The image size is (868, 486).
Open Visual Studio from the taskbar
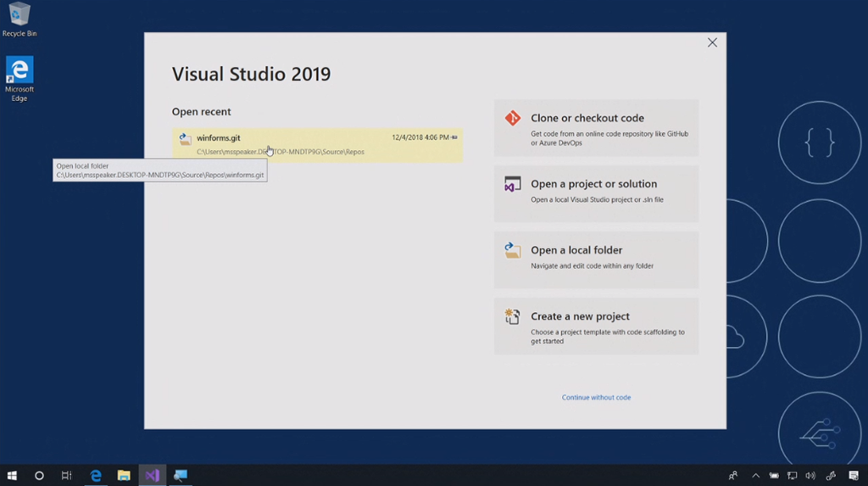152,476
